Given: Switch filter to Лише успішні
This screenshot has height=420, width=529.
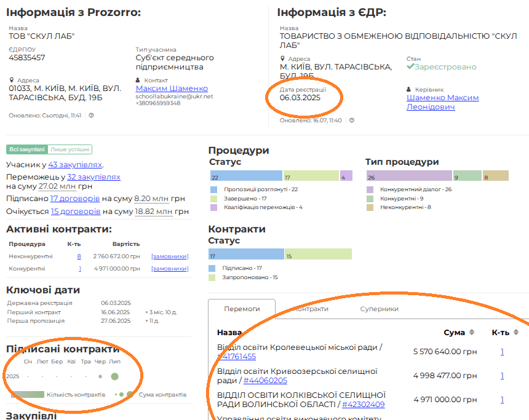Looking at the screenshot, I should [70, 149].
